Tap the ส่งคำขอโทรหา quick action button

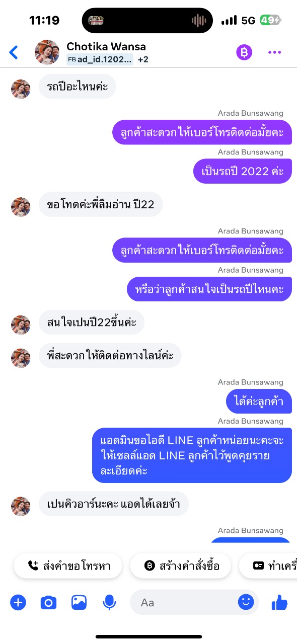pyautogui.click(x=68, y=566)
